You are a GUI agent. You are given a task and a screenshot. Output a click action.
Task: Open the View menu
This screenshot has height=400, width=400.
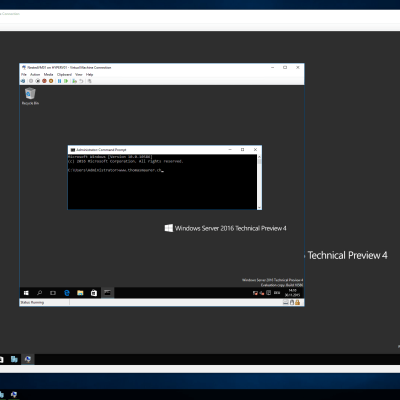79,75
